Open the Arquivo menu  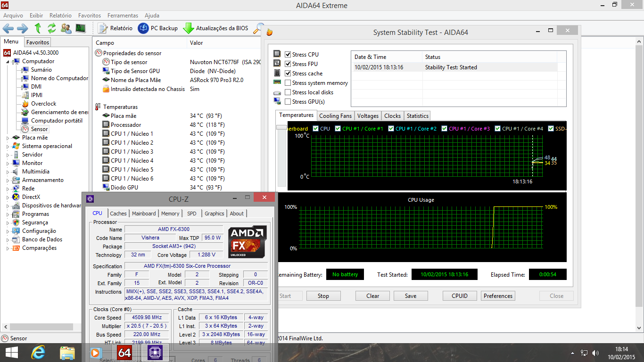(x=13, y=16)
